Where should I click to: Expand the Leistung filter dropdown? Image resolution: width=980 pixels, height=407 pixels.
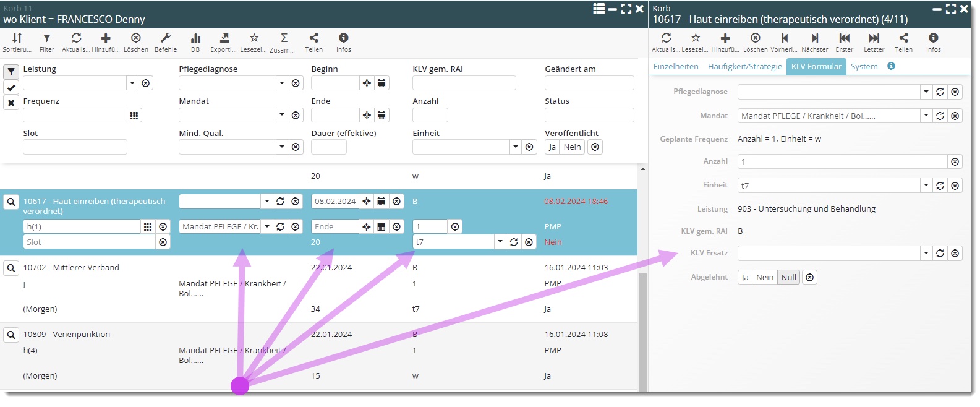[132, 83]
